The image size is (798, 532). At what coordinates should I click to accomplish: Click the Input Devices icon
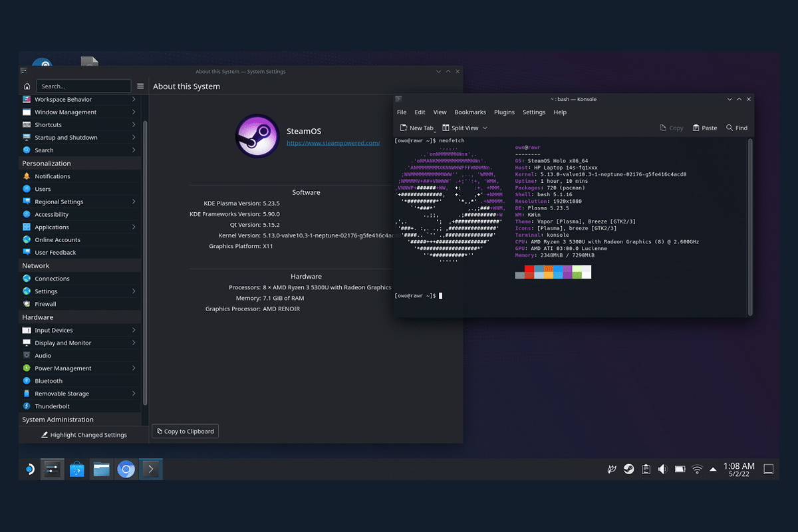pyautogui.click(x=27, y=330)
